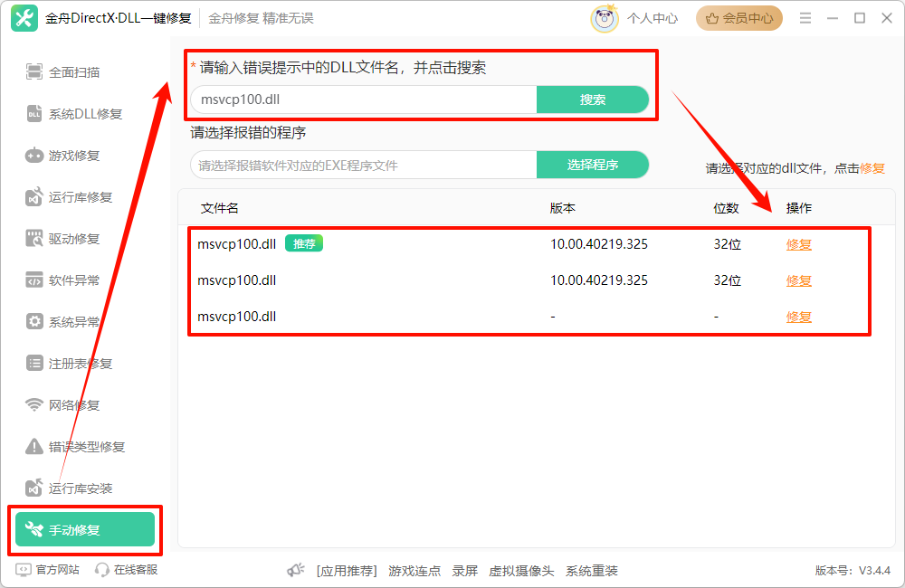Minimize the application window
Screen dimensions: 905x588
pyautogui.click(x=833, y=18)
